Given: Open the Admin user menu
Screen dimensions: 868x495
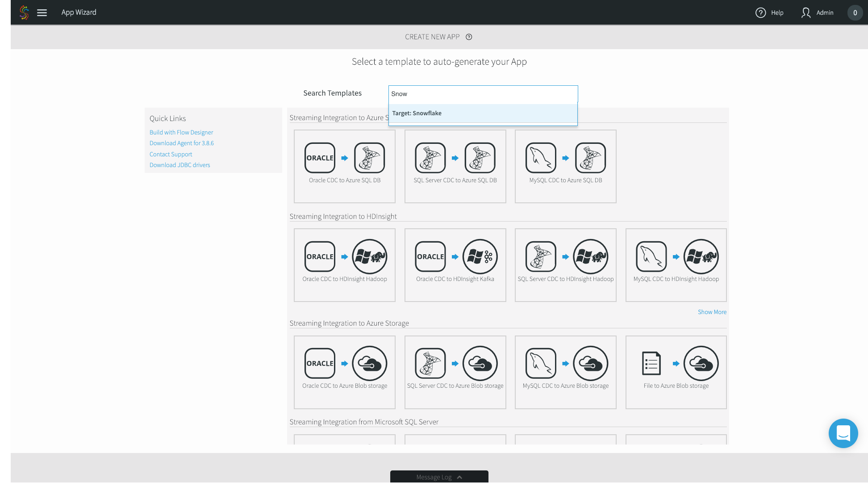Looking at the screenshot, I should [817, 13].
